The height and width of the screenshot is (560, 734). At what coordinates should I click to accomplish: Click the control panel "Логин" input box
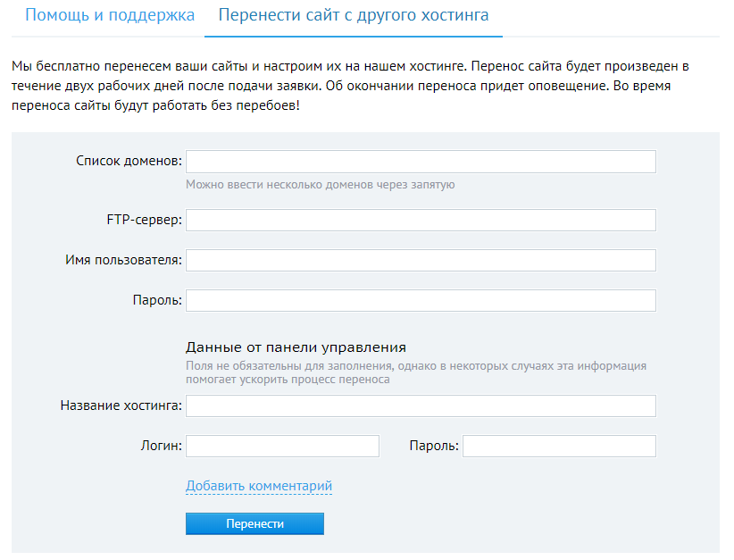coord(282,446)
